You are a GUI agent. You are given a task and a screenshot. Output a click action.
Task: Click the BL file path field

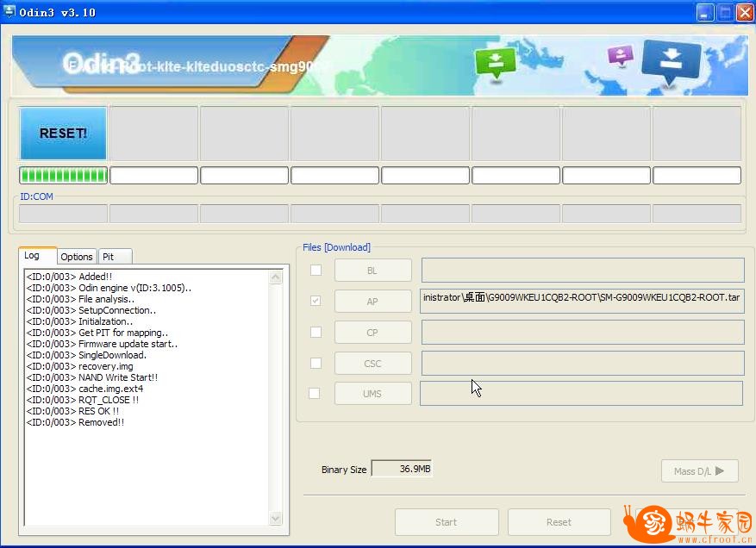[583, 270]
